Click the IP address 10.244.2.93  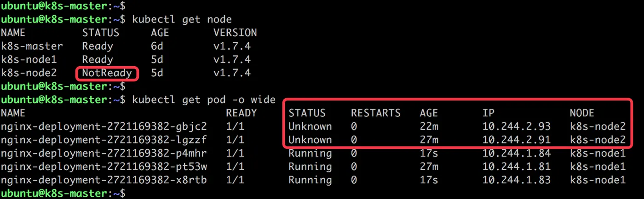516,126
